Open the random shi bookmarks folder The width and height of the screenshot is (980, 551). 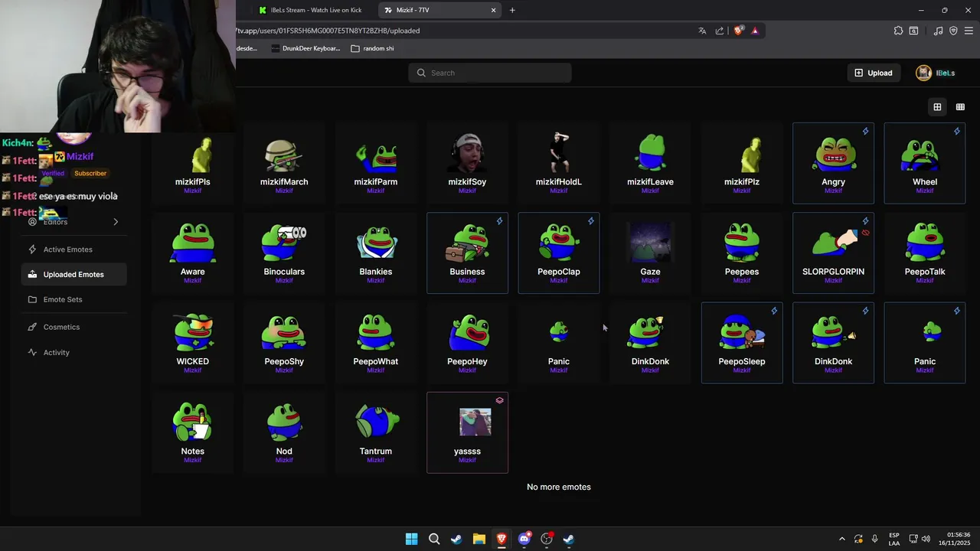coord(373,48)
